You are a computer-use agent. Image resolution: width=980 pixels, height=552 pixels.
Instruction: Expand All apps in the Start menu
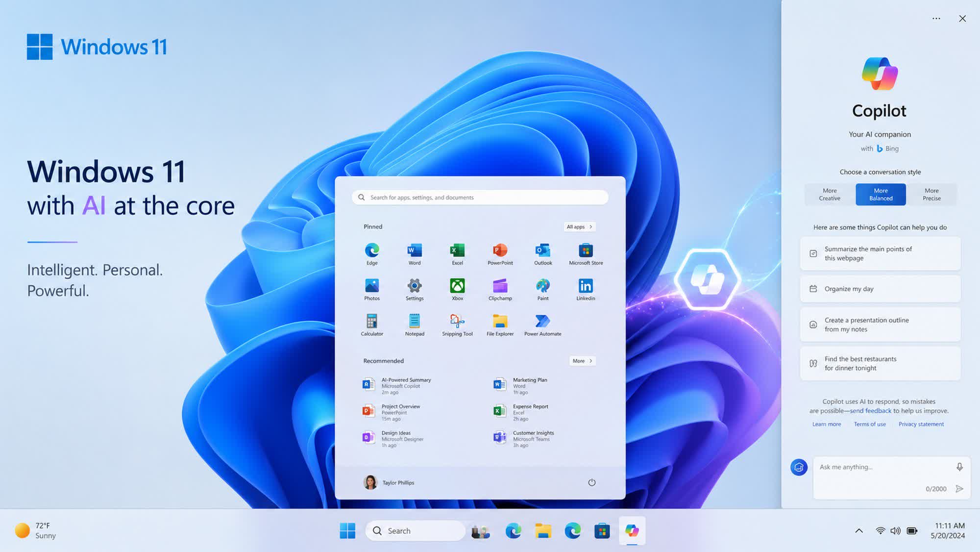pyautogui.click(x=579, y=227)
